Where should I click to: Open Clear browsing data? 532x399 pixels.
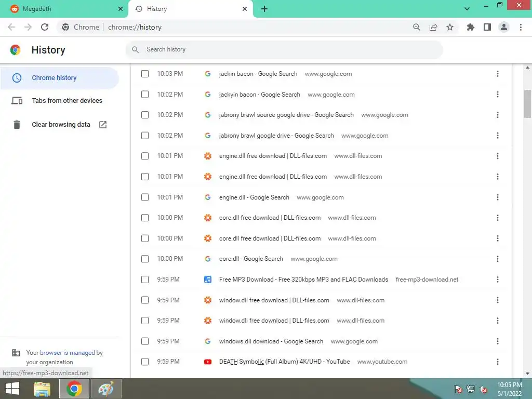pos(59,125)
